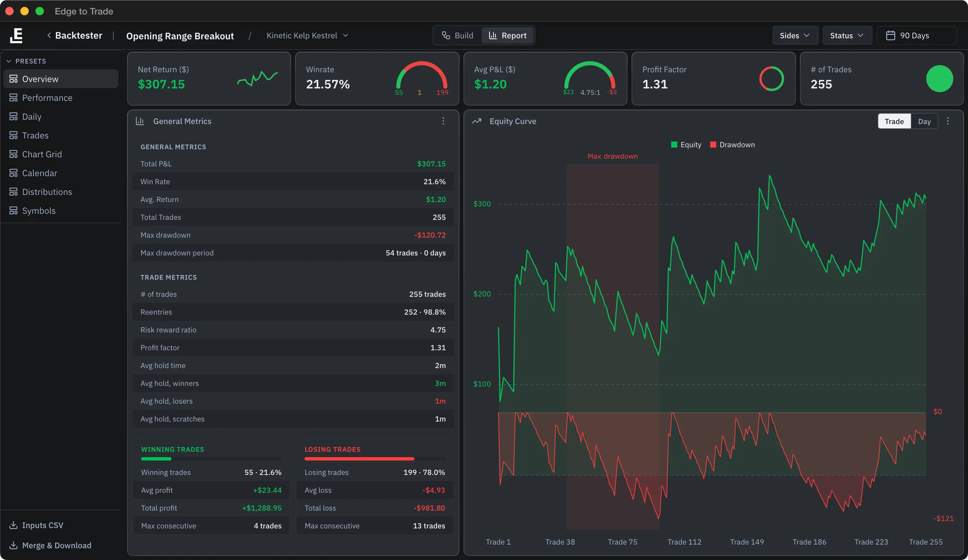Switch to the Report tab

coord(508,35)
